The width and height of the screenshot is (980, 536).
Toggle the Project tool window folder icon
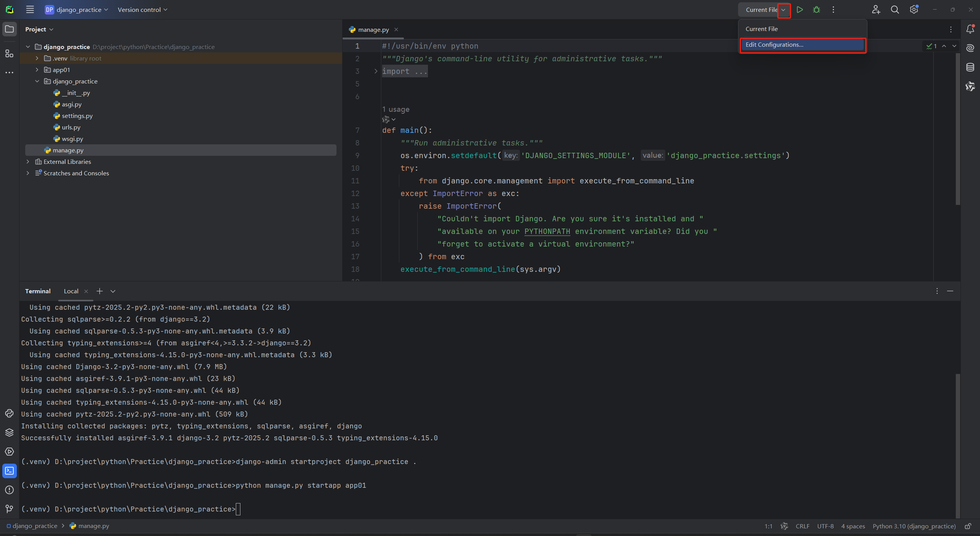(x=9, y=29)
